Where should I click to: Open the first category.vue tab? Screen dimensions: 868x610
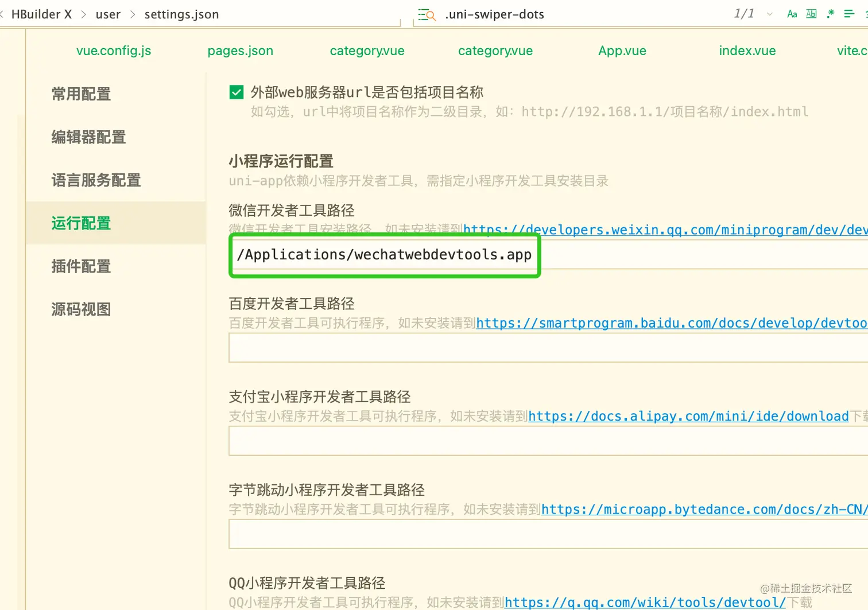(367, 50)
